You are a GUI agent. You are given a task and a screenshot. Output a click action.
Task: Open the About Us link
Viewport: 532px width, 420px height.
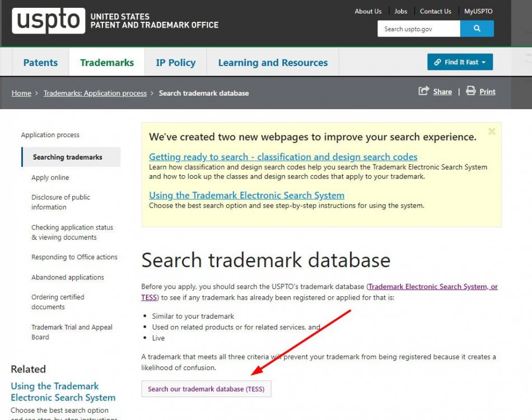(368, 11)
